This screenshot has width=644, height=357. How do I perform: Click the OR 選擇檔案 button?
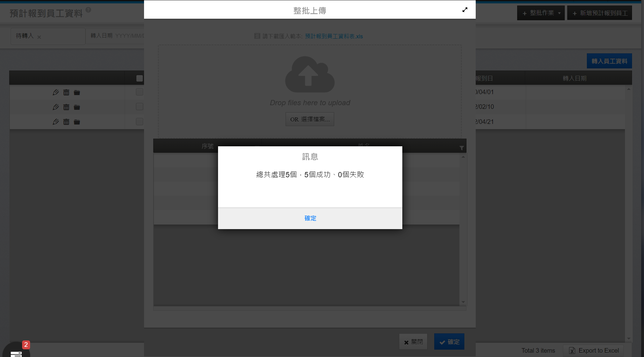pyautogui.click(x=310, y=119)
